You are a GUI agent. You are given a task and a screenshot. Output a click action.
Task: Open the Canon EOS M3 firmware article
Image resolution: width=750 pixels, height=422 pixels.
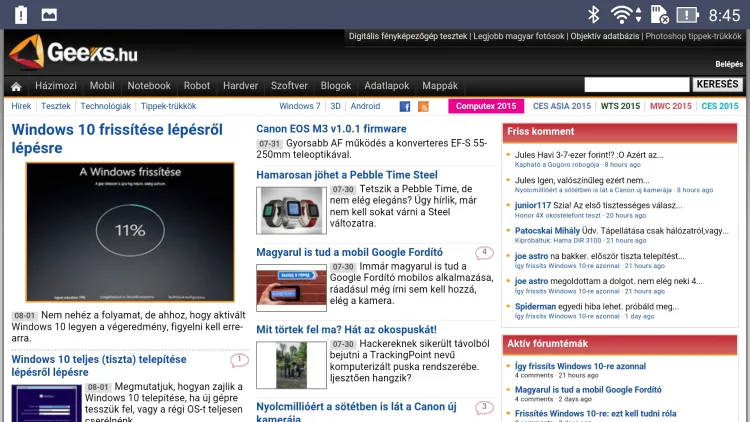click(331, 129)
